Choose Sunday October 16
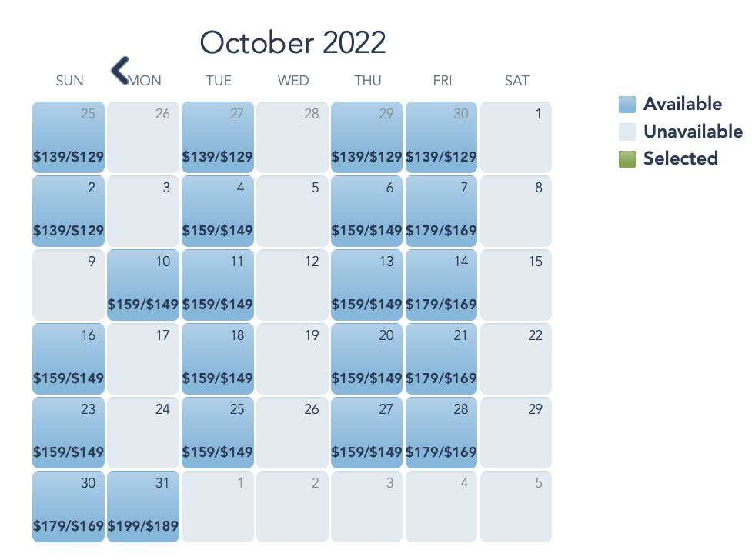752x560 pixels. [69, 358]
